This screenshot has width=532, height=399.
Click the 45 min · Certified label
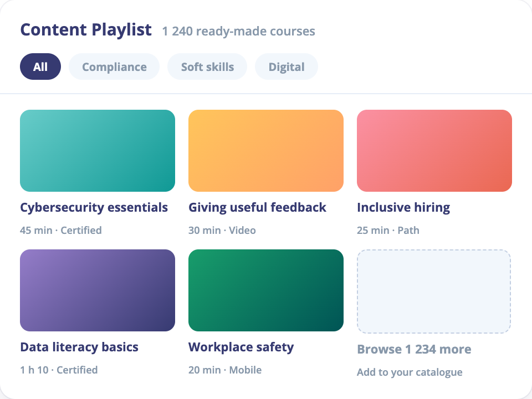coord(61,231)
